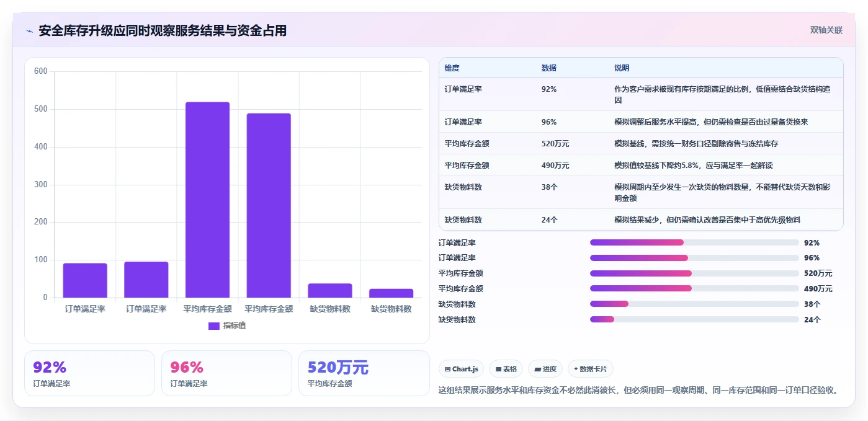Click the lightning icon beside the page title

(29, 31)
